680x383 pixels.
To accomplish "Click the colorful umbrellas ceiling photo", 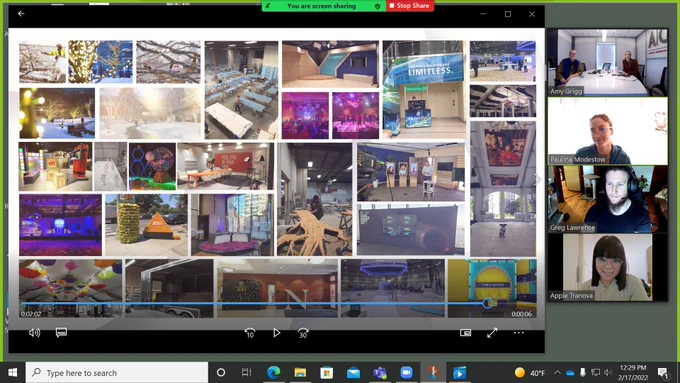I will point(70,288).
